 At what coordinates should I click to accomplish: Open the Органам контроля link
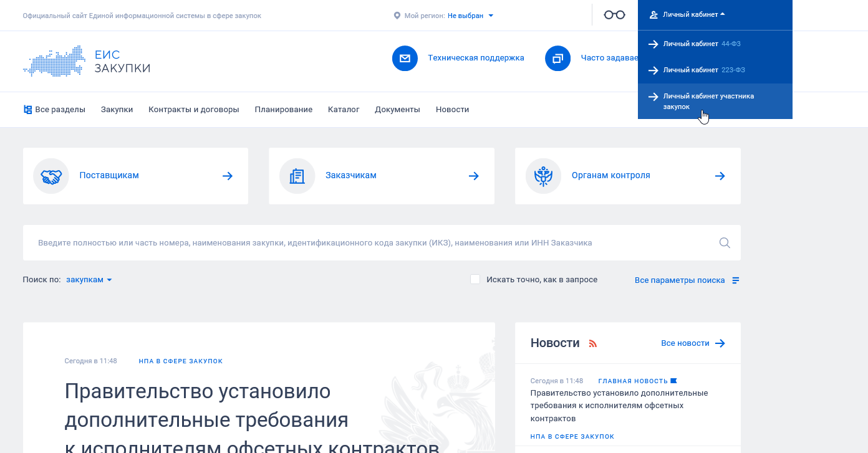(611, 176)
